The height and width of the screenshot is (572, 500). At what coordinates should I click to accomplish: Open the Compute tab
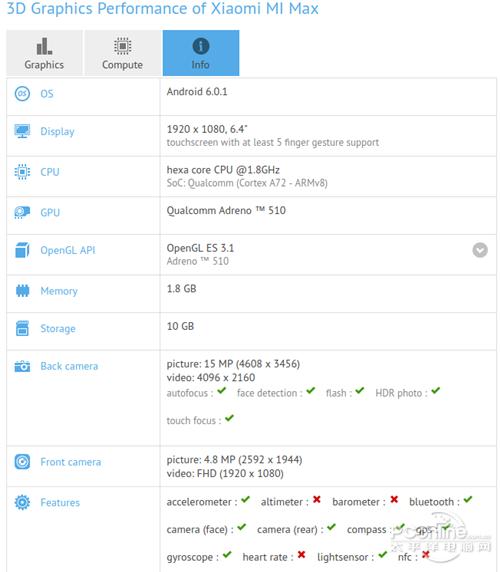(123, 53)
